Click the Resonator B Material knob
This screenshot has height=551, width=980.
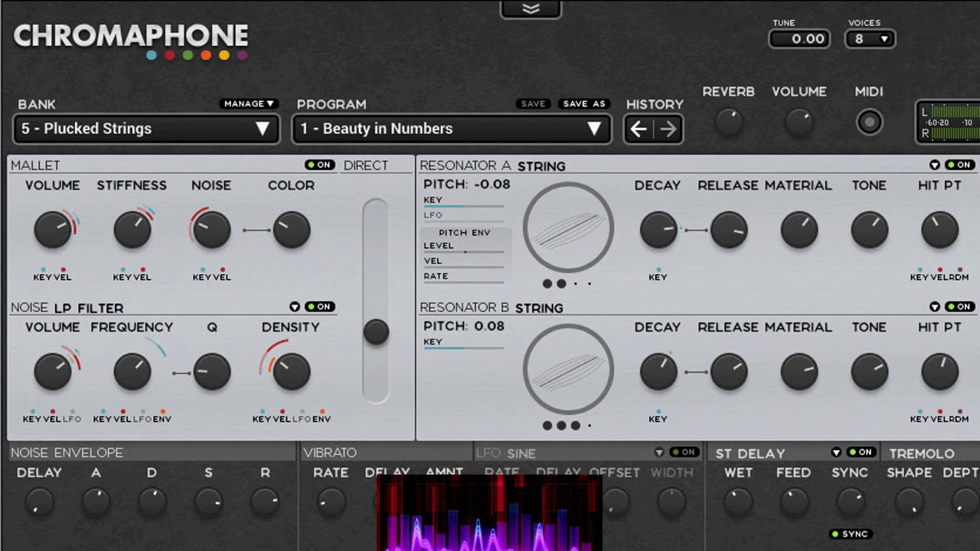799,372
